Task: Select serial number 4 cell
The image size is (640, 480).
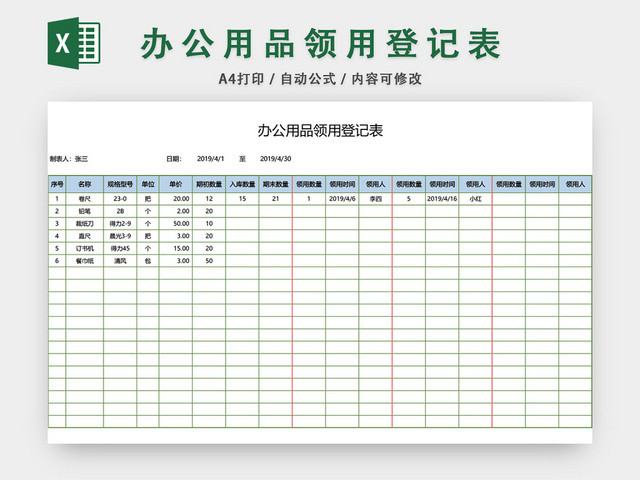Action: click(57, 236)
